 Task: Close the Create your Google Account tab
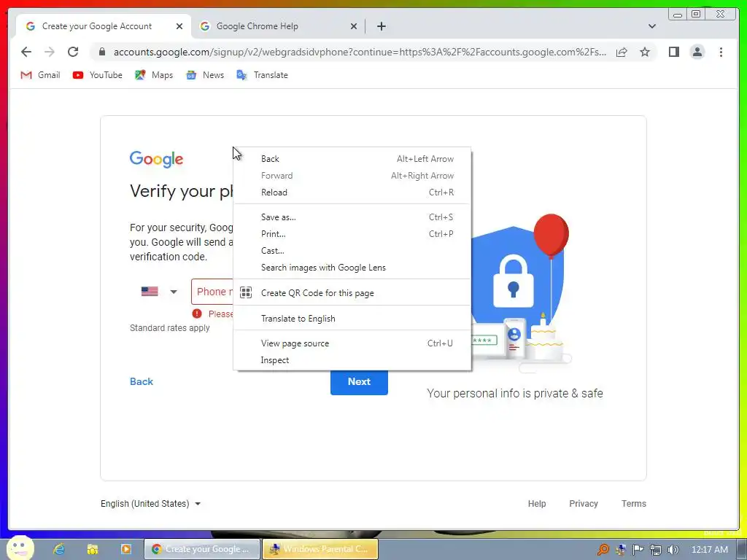(179, 26)
